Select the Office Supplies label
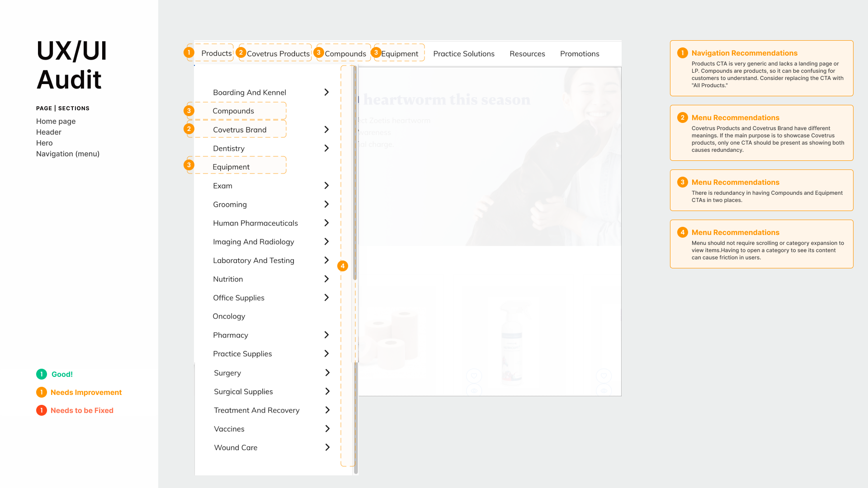The width and height of the screenshot is (868, 488). (239, 298)
